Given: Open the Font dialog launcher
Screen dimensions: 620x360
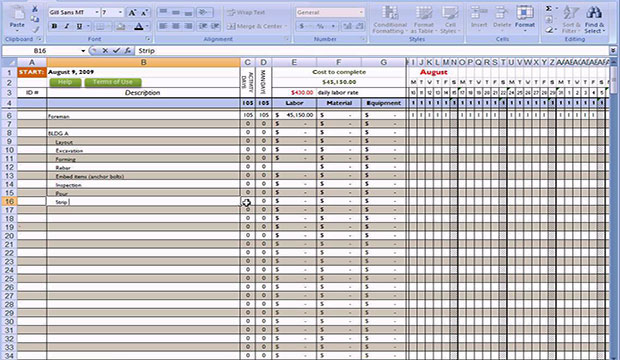Looking at the screenshot, I should [x=148, y=39].
